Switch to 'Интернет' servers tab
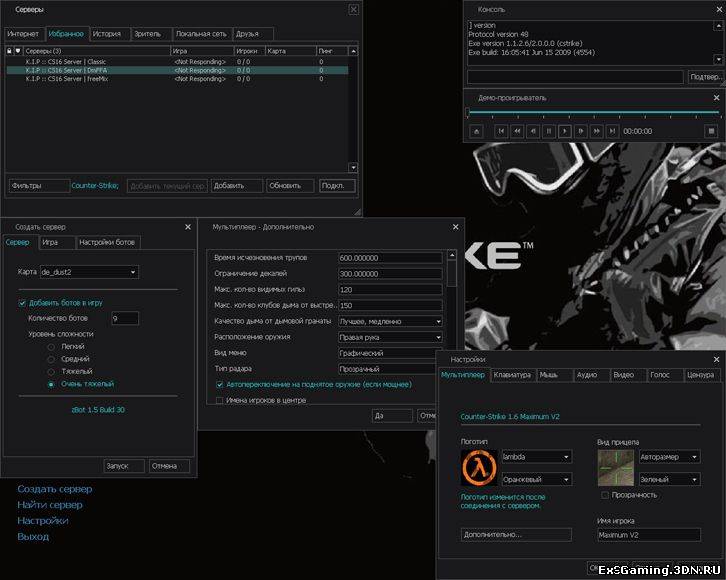This screenshot has height=580, width=726. point(24,34)
